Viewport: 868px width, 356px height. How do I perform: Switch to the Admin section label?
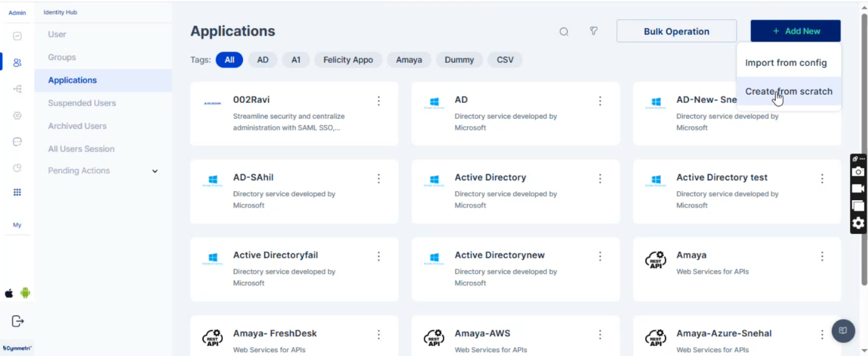click(17, 12)
